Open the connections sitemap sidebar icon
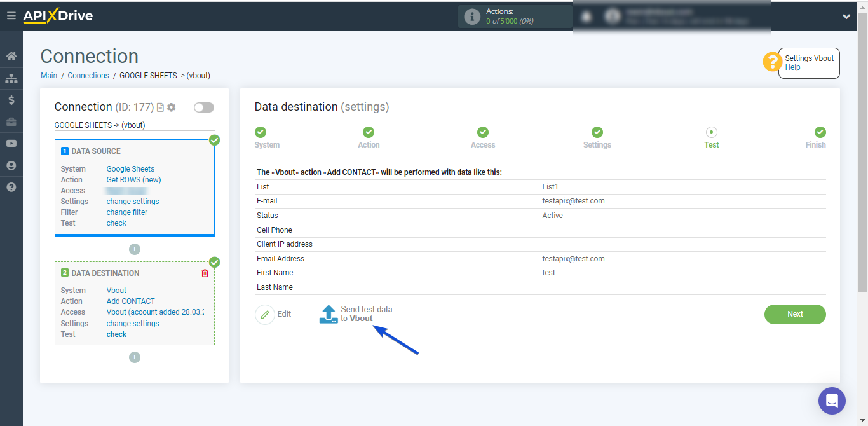The image size is (868, 426). tap(11, 78)
